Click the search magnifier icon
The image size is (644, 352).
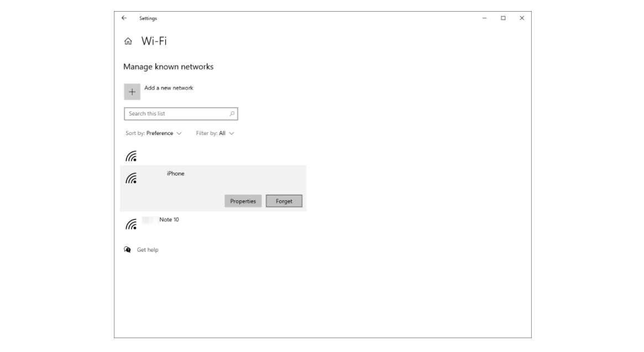(x=231, y=113)
